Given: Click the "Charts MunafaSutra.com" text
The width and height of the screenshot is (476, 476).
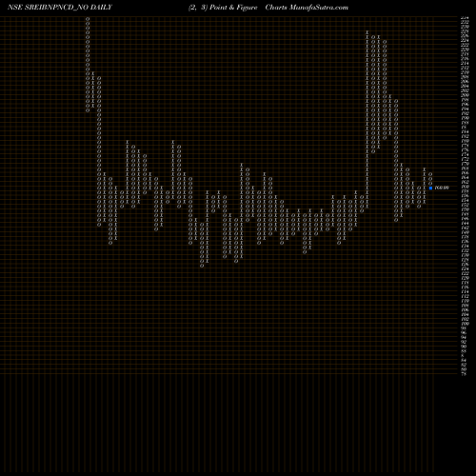Looking at the screenshot, I should (x=307, y=8).
